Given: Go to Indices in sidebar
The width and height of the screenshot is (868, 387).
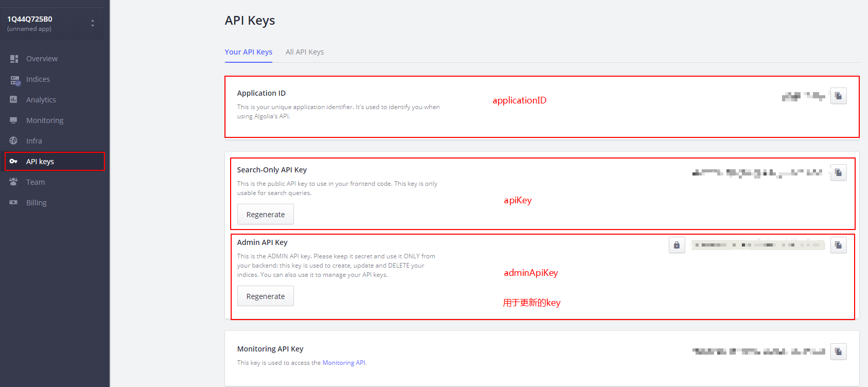Looking at the screenshot, I should point(38,79).
